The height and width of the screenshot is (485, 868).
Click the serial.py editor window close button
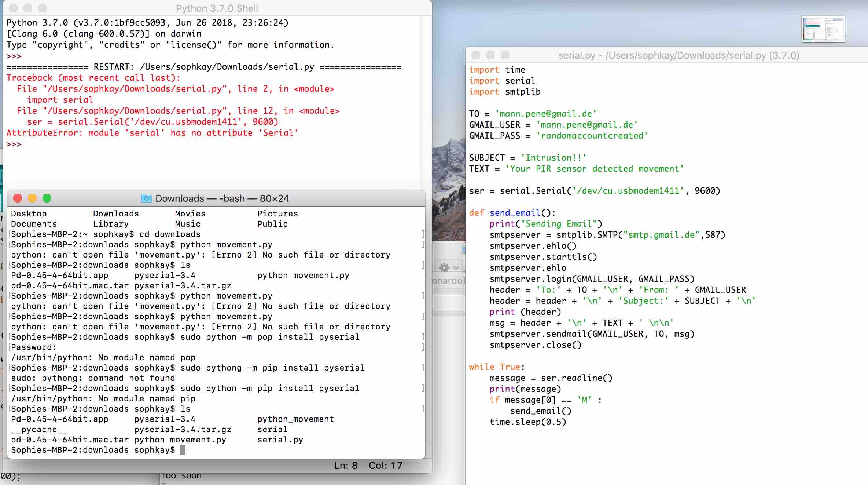476,55
